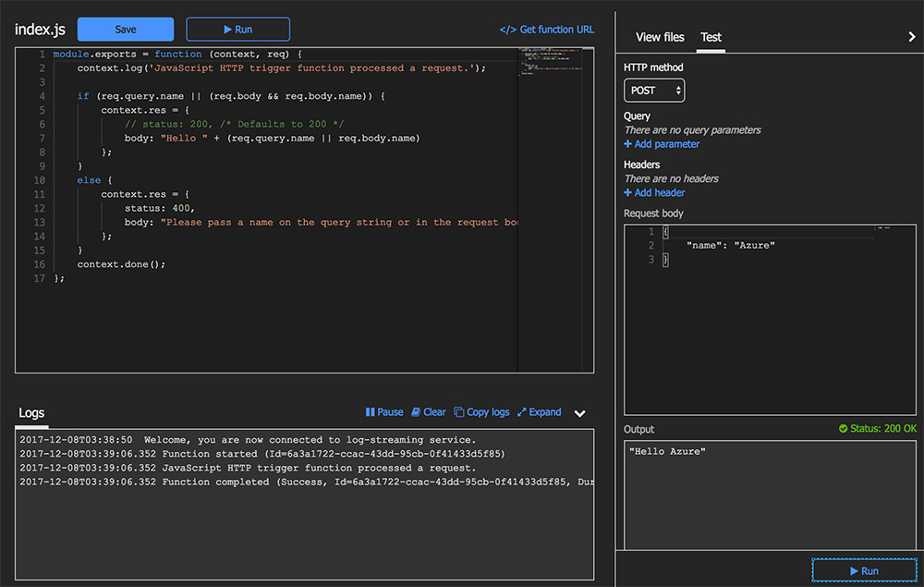
Task: Click the context.log line in the code editor
Action: [281, 68]
